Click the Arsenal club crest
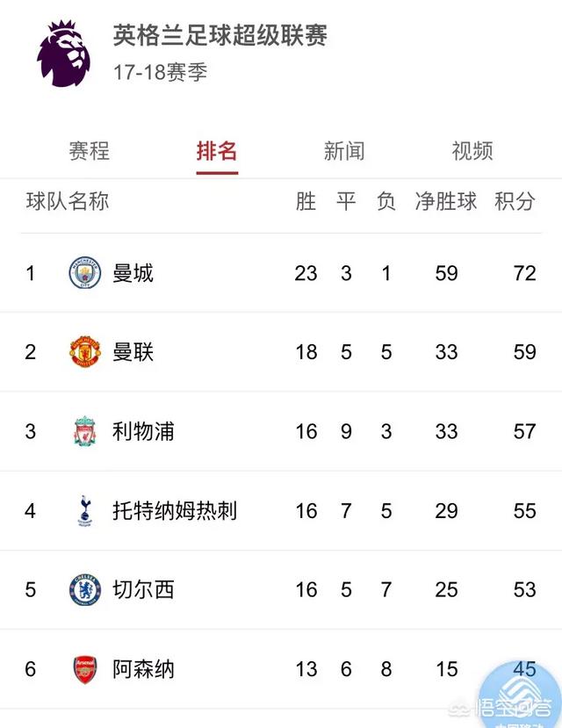The image size is (562, 728). 85,669
